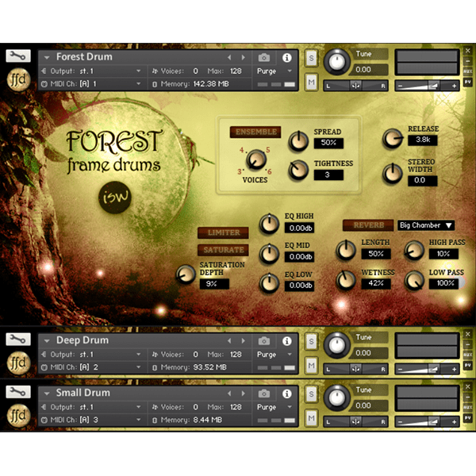Toggle AUX view on Forest Drum
Viewport: 476px width, 476px height.
[x=467, y=71]
